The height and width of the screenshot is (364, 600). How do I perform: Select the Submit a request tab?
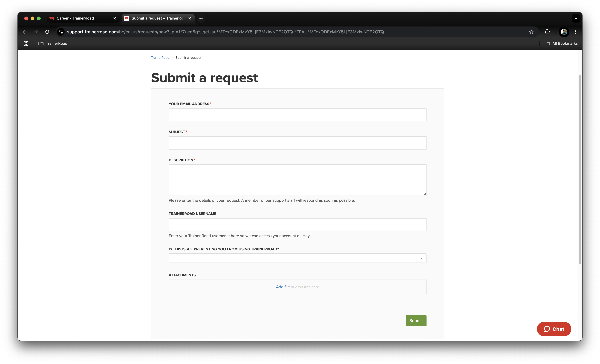(x=158, y=18)
